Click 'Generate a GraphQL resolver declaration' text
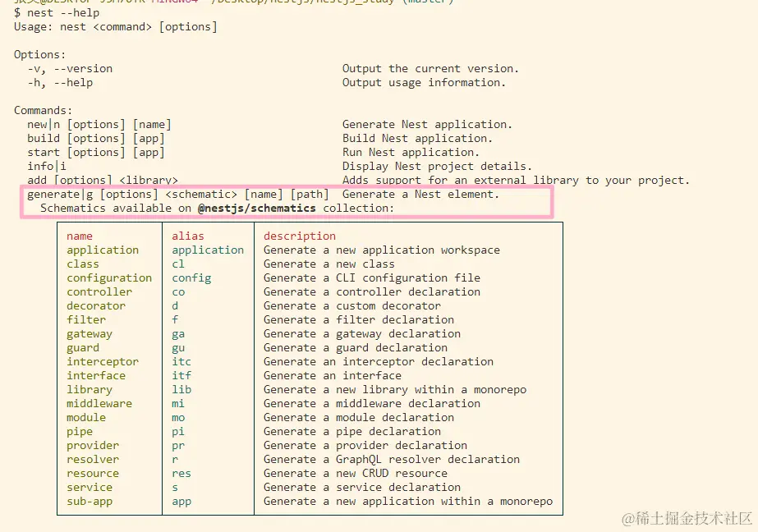The image size is (758, 532). coord(392,460)
